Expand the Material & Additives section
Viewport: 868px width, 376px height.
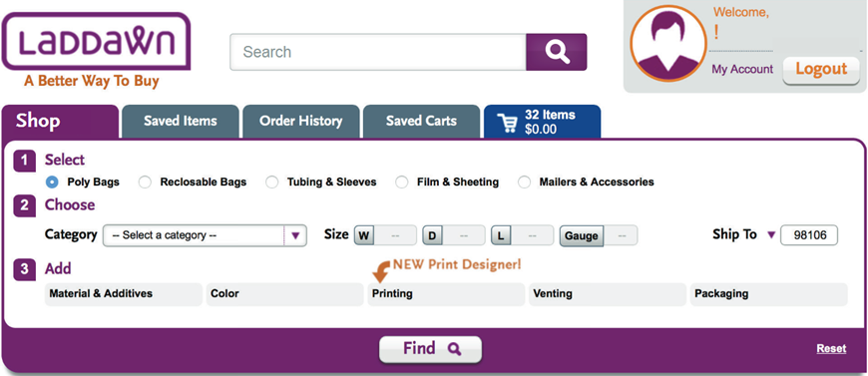pos(124,294)
